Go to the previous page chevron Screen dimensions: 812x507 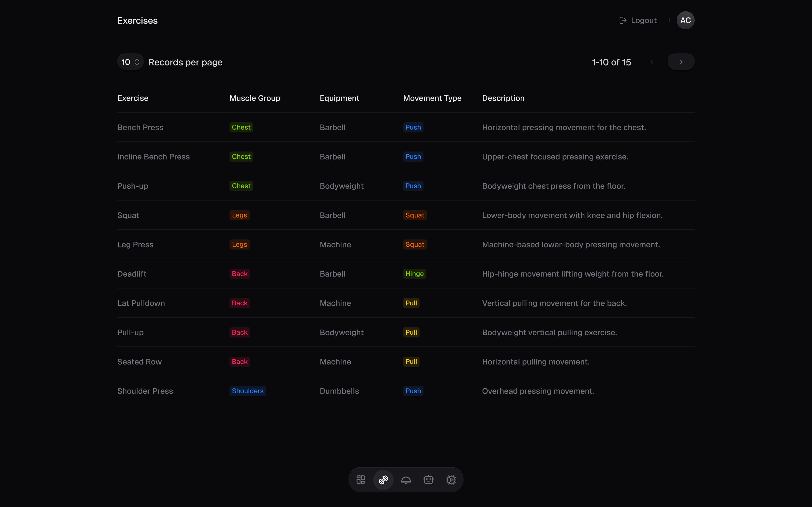[x=652, y=62]
